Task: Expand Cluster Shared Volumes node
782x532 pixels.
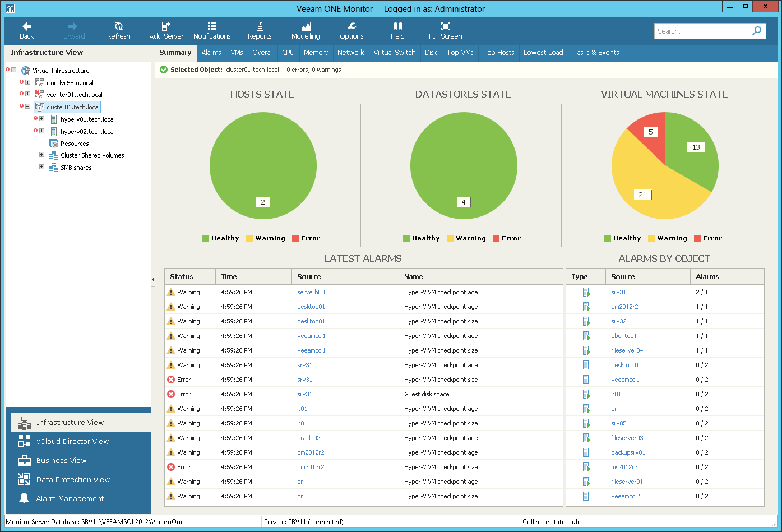Action: (x=41, y=155)
